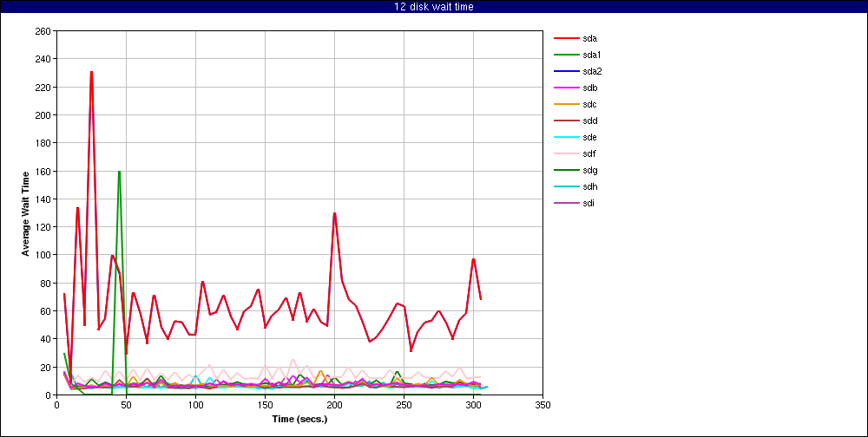Click the orange line swatch beside sdc

pyautogui.click(x=566, y=105)
